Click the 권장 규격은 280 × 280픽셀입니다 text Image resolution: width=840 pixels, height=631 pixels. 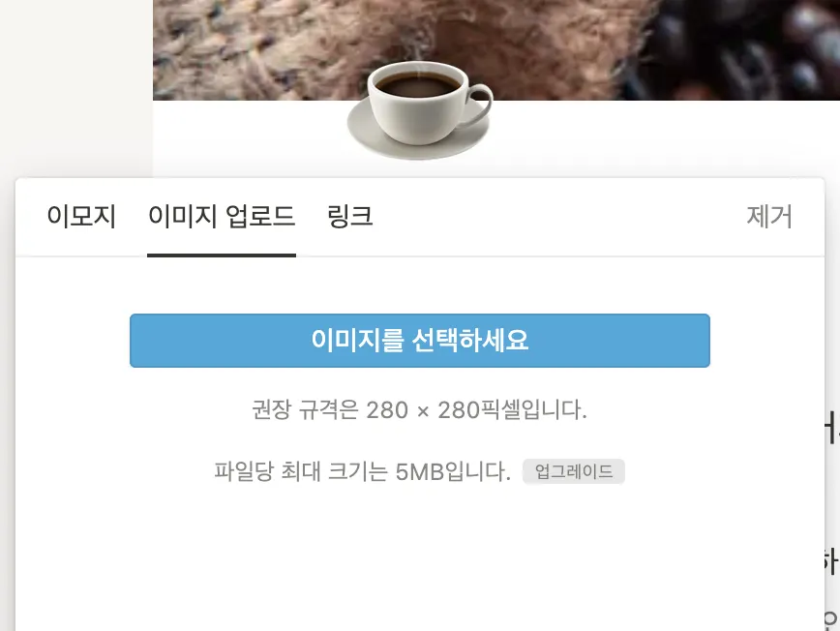coord(420,409)
